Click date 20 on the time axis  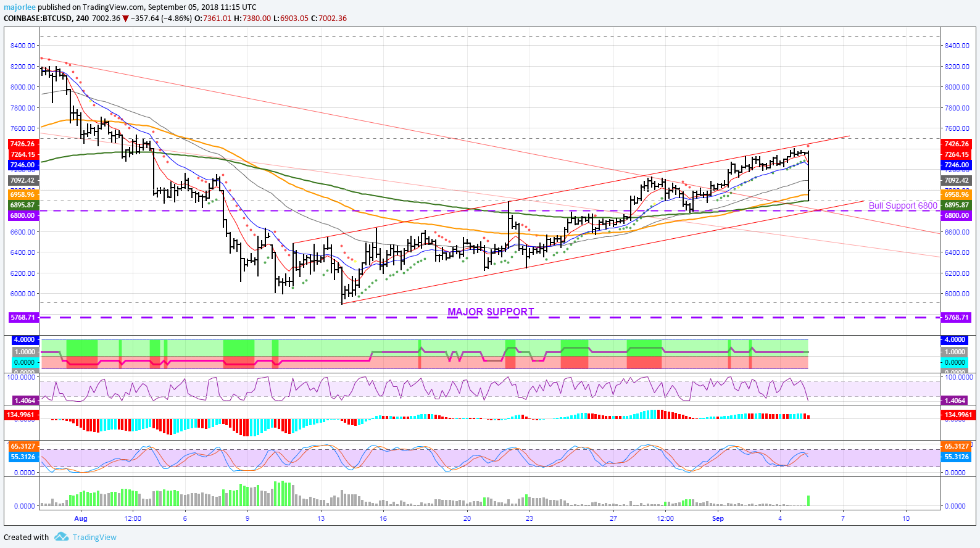(467, 518)
